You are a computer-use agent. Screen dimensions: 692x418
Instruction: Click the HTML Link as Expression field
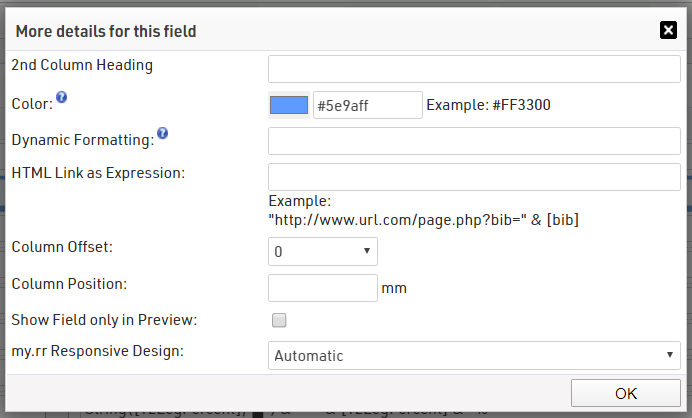(x=474, y=177)
